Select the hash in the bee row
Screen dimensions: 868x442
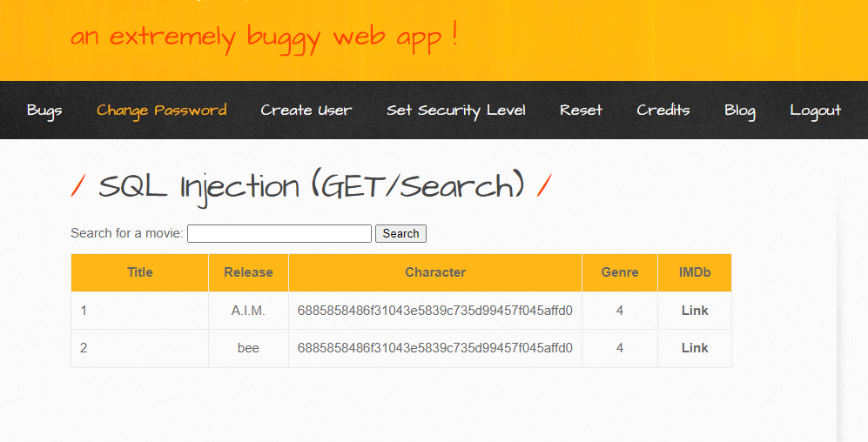[435, 348]
